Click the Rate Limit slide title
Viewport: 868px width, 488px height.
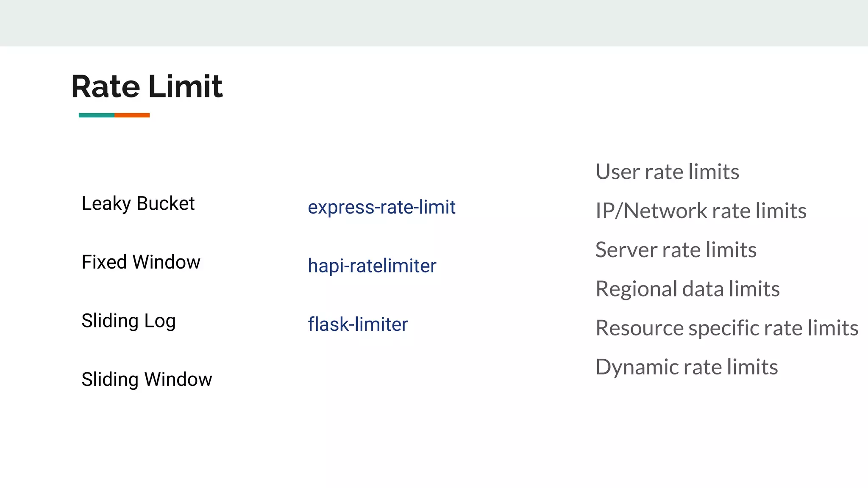coord(146,87)
